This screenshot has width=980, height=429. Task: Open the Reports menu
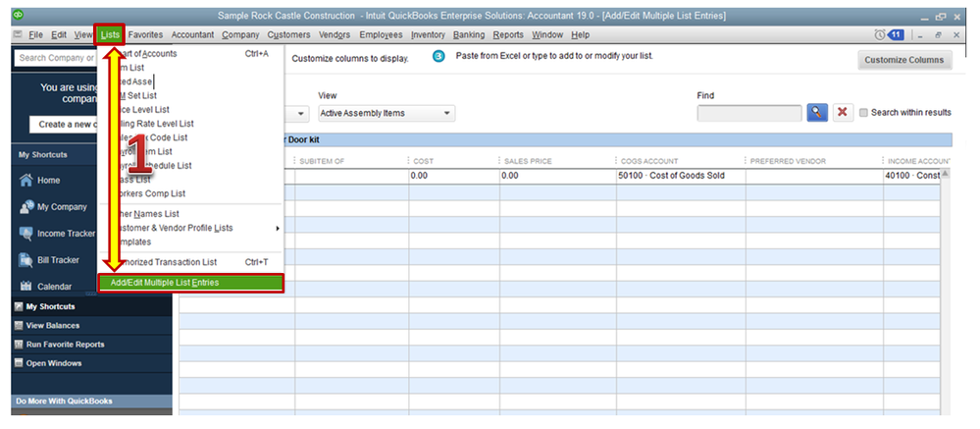(508, 35)
